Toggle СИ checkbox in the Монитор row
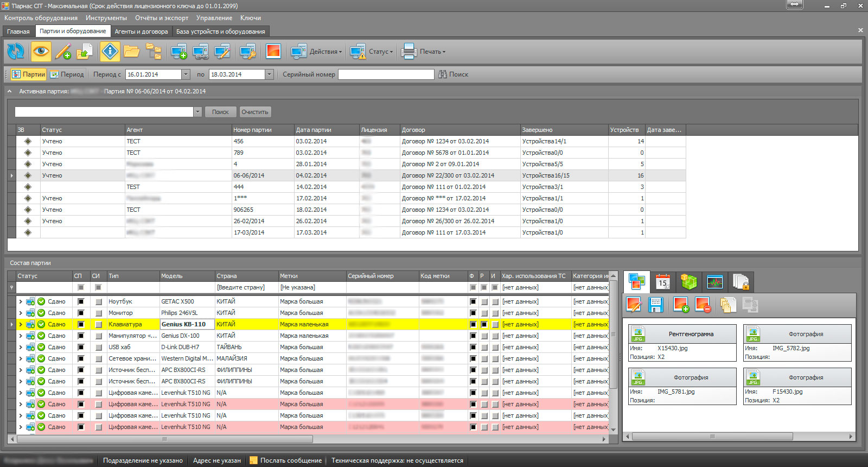The height and width of the screenshot is (467, 868). pyautogui.click(x=98, y=313)
